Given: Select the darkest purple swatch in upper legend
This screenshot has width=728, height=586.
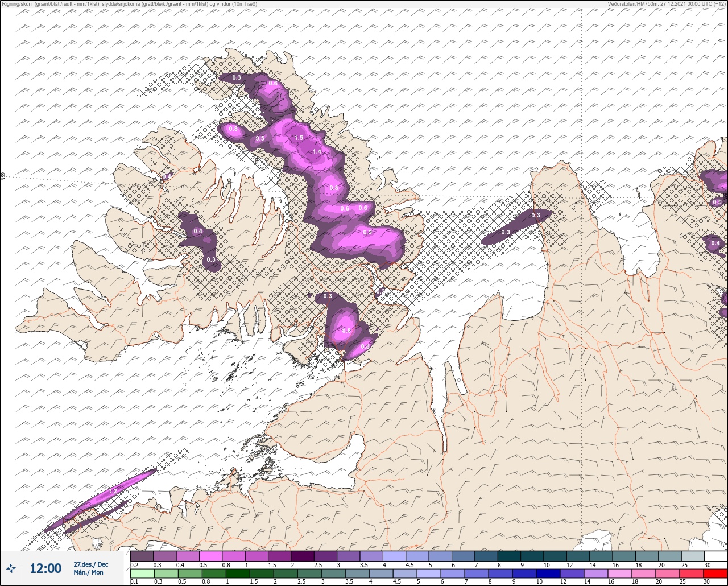Looking at the screenshot, I should coord(302,556).
